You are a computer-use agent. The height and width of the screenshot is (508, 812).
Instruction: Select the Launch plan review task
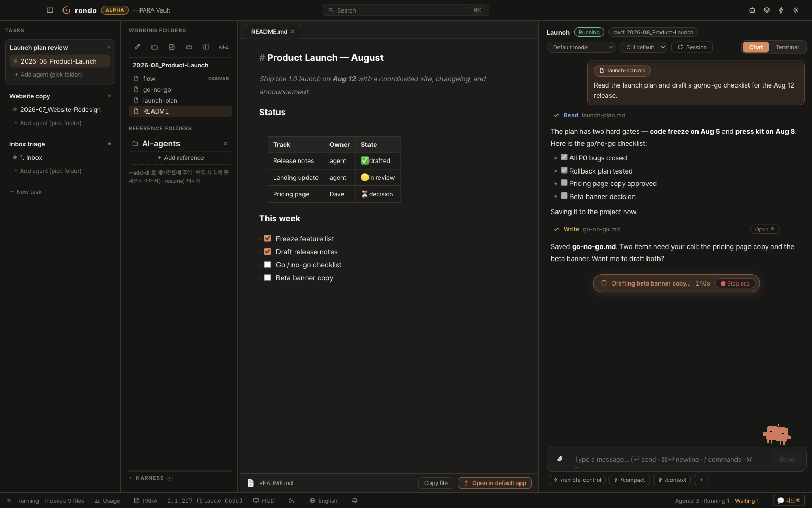click(x=39, y=48)
